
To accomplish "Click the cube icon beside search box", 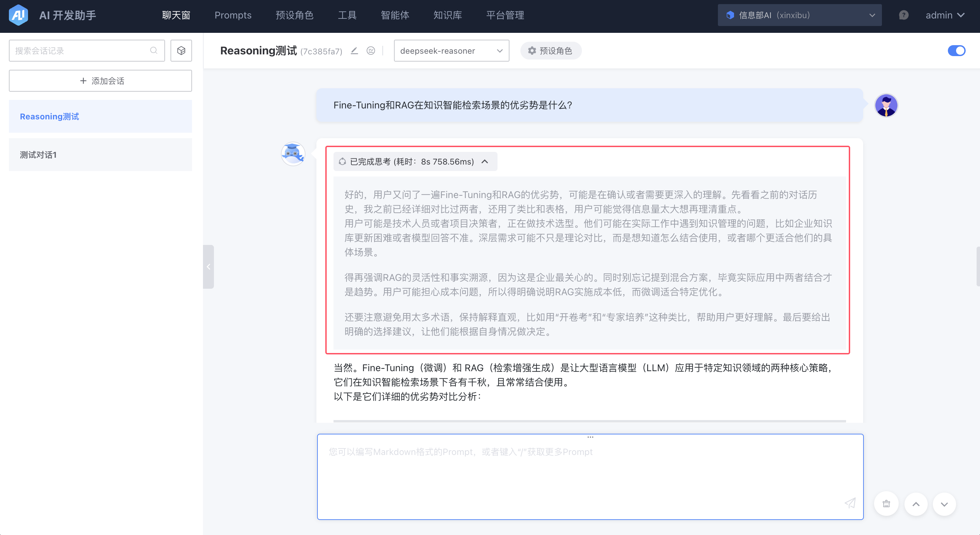I will (181, 51).
